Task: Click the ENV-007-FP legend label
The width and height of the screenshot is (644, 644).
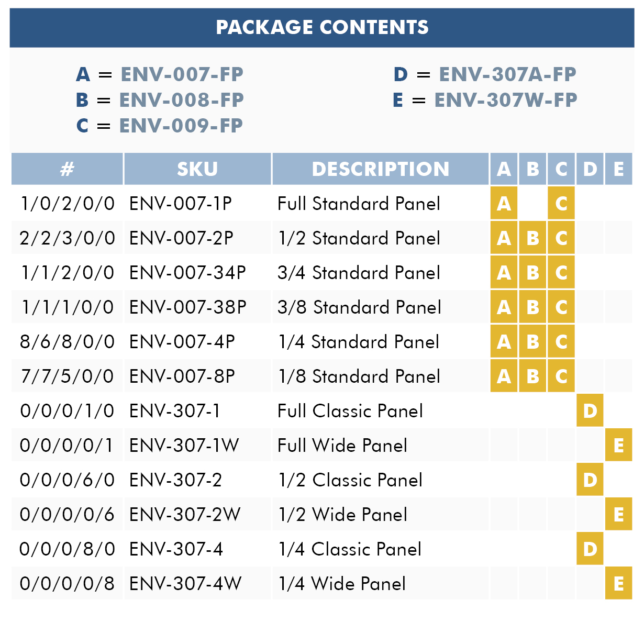Action: [x=182, y=74]
